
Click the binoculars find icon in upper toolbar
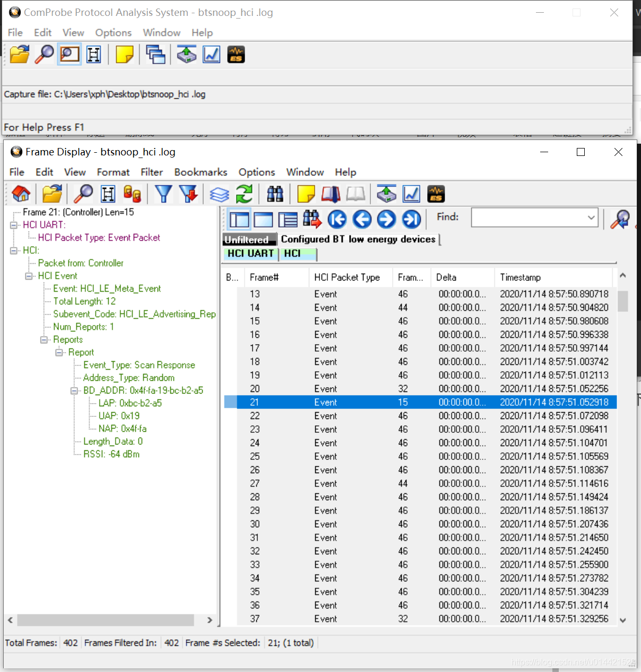coord(275,194)
